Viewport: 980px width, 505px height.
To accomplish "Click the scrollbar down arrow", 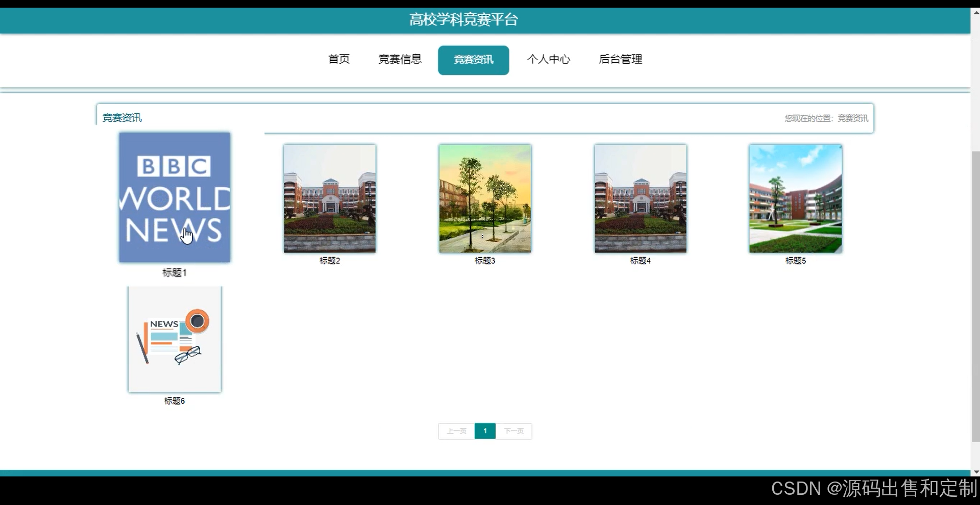I will pos(975,472).
